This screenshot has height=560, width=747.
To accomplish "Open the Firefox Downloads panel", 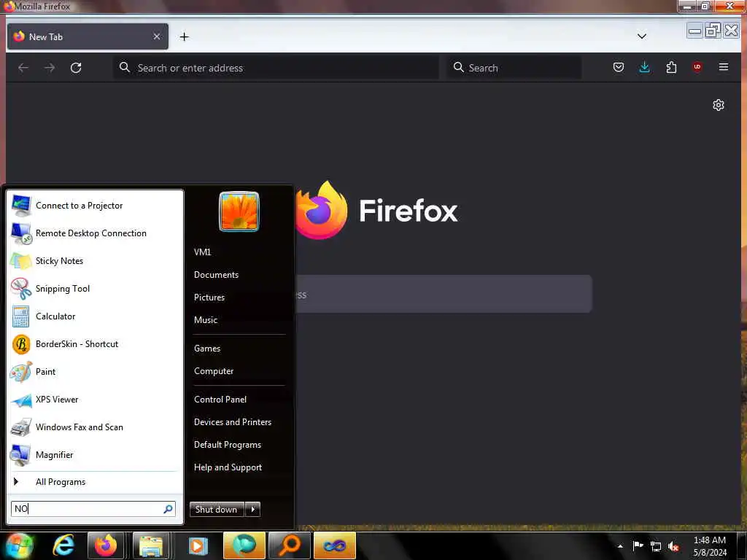I will click(x=645, y=67).
